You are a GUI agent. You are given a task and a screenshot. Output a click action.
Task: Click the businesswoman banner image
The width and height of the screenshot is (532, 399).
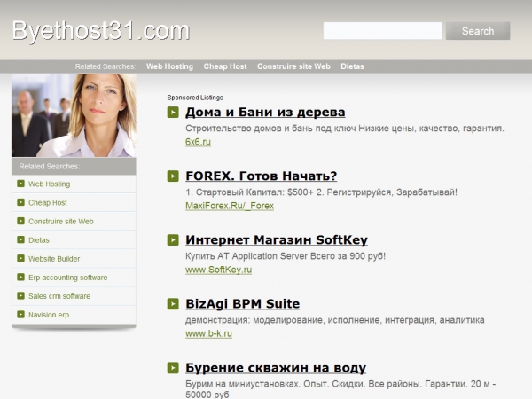74,115
